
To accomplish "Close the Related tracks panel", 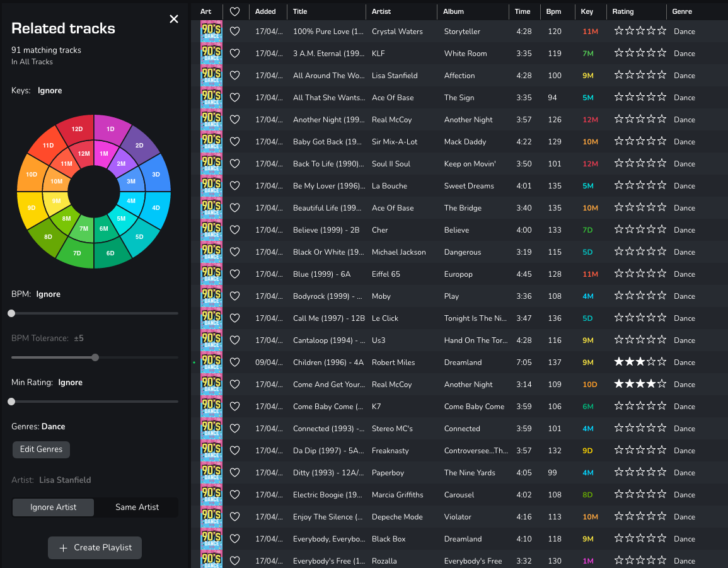I will coord(173,19).
